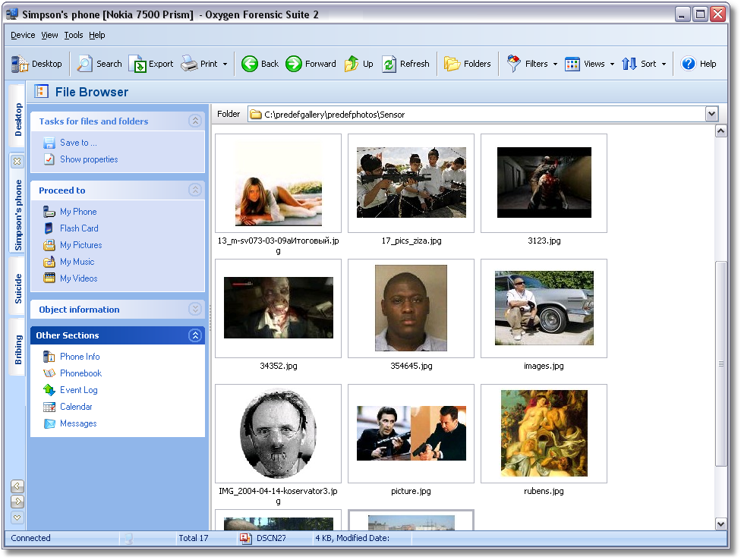Viewport: 741px width, 560px height.
Task: Select the picture.jpg thumbnail
Action: coord(411,433)
